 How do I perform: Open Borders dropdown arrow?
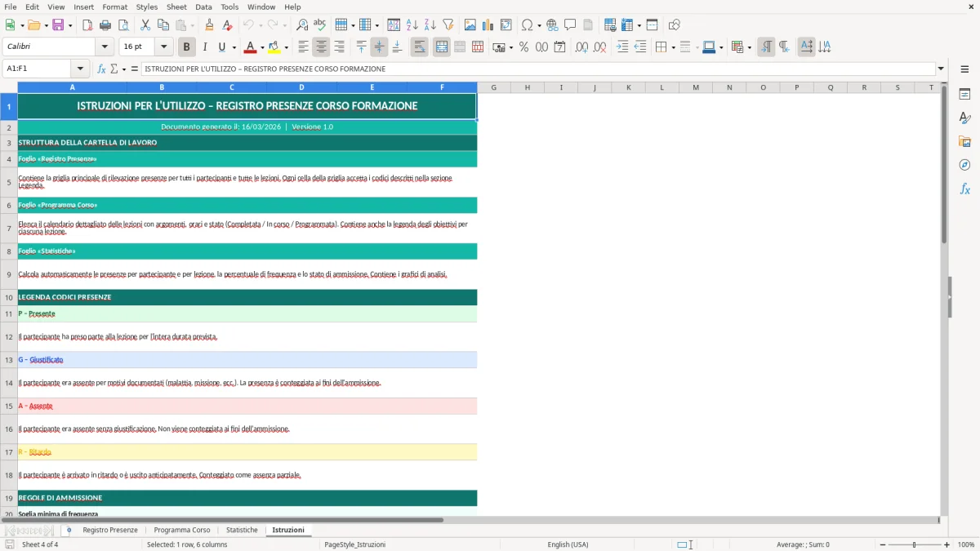672,47
